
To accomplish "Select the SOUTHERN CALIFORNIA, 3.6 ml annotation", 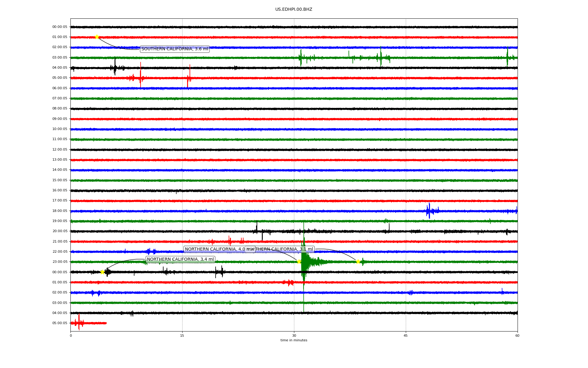I will (175, 49).
